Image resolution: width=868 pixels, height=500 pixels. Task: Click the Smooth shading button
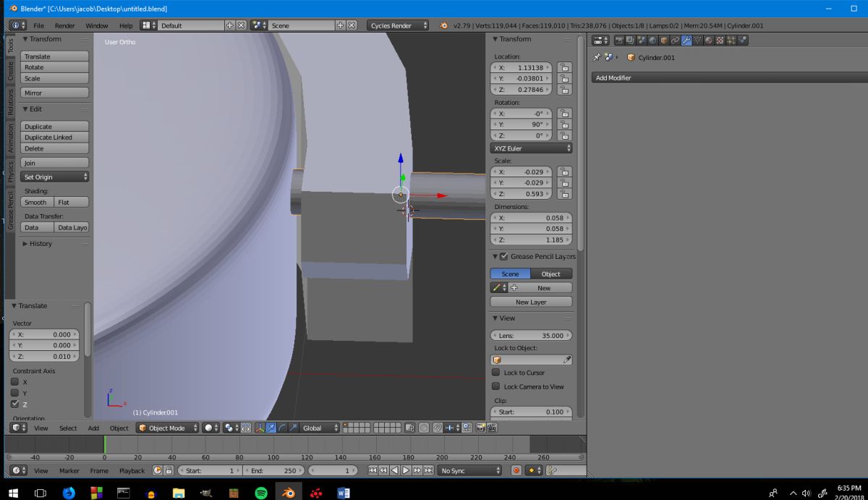pyautogui.click(x=35, y=202)
